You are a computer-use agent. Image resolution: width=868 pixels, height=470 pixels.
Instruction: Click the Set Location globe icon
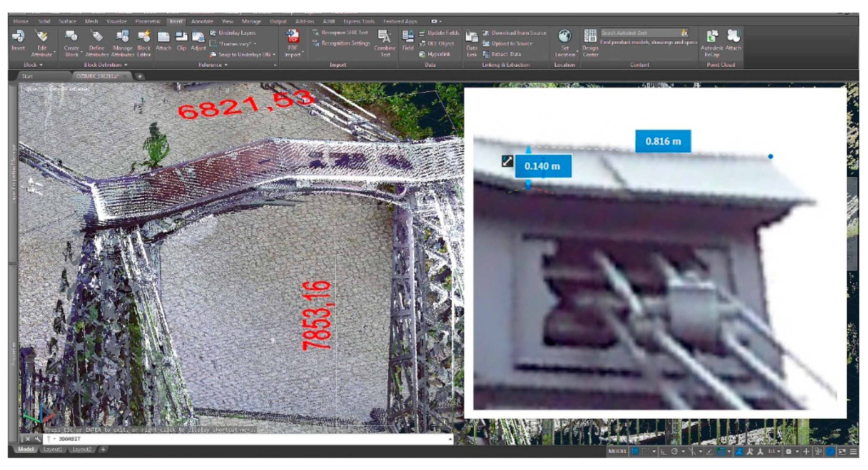click(565, 35)
